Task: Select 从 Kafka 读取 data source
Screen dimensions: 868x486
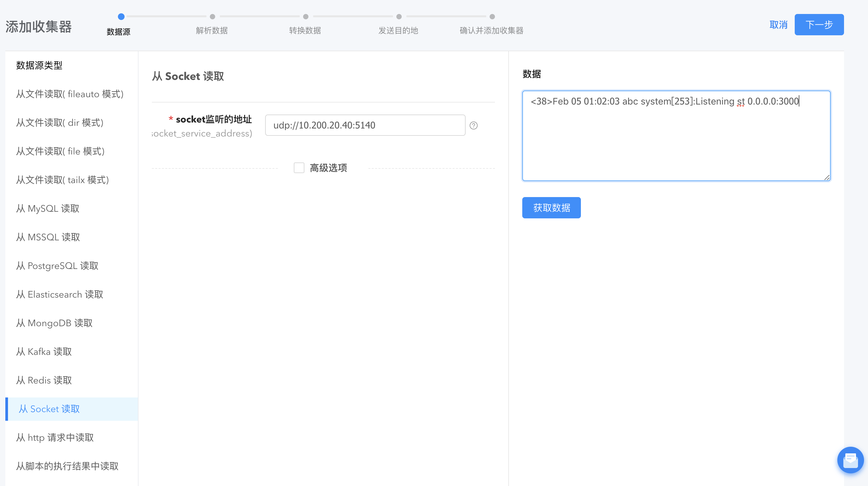Action: click(x=72, y=352)
